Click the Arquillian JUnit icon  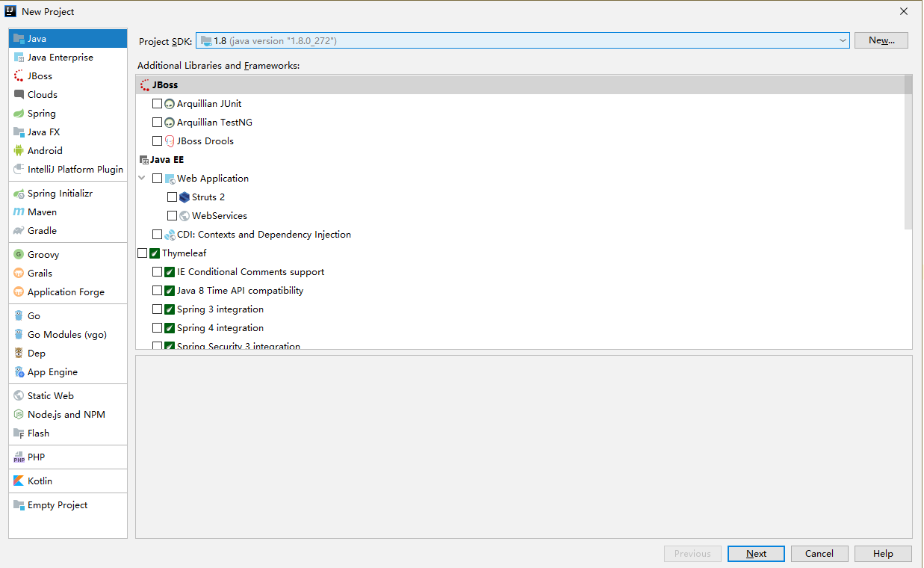click(170, 104)
